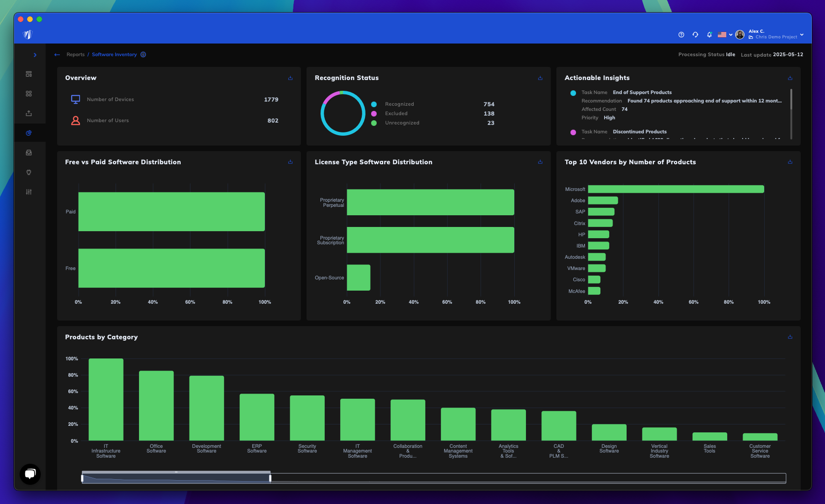The image size is (825, 504).
Task: Open the apps grid icon in the sidebar
Action: pos(29,93)
